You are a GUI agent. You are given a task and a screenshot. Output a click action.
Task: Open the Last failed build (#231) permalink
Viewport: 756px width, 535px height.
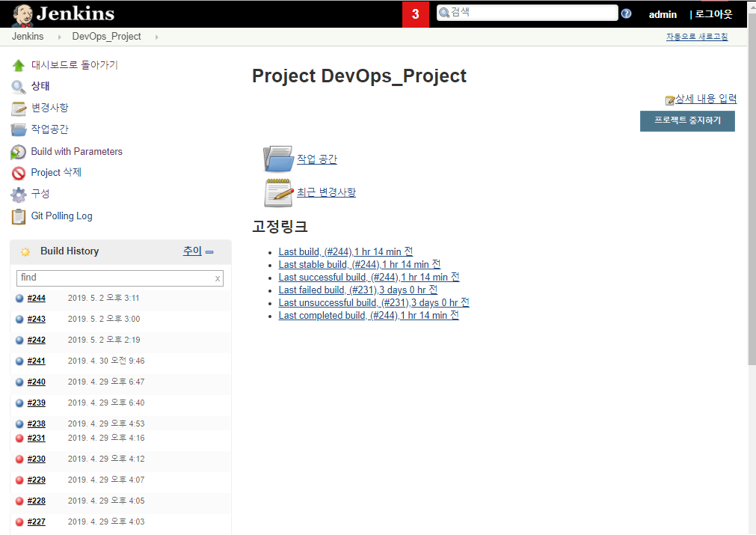357,290
